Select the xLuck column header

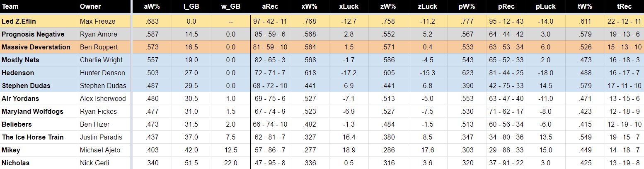click(349, 7)
